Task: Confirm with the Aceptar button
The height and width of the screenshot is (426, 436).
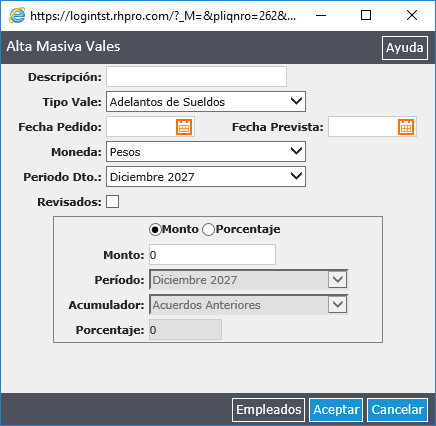Action: point(336,410)
